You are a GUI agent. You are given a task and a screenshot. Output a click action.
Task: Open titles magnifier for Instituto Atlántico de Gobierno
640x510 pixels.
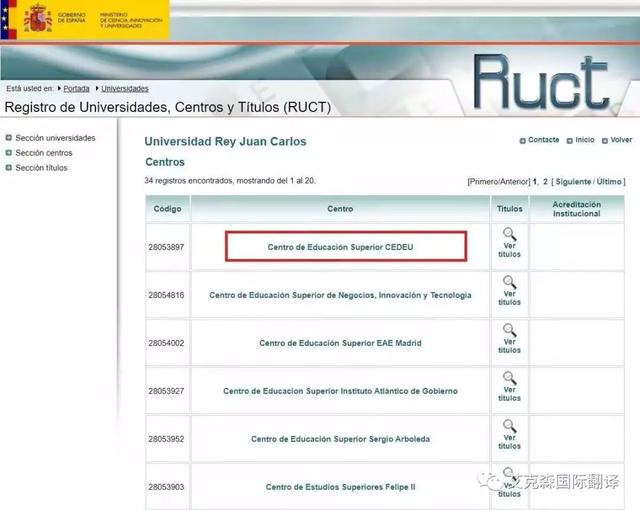[x=509, y=378]
